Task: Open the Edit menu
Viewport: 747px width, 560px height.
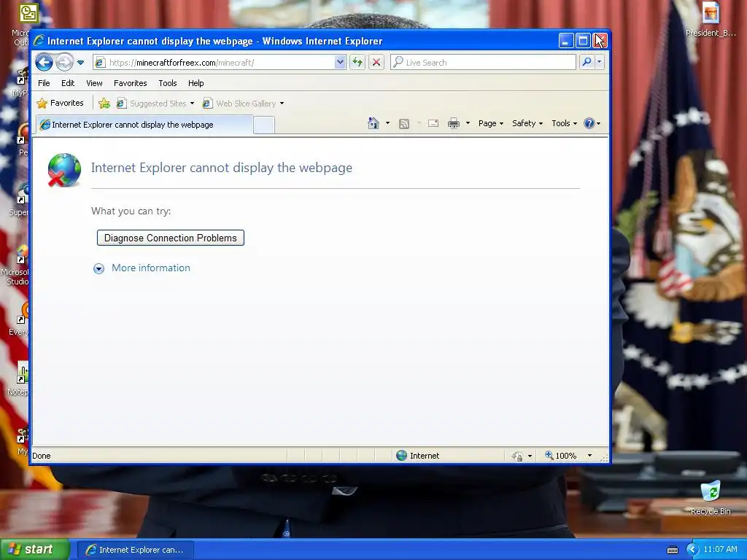Action: (x=68, y=83)
